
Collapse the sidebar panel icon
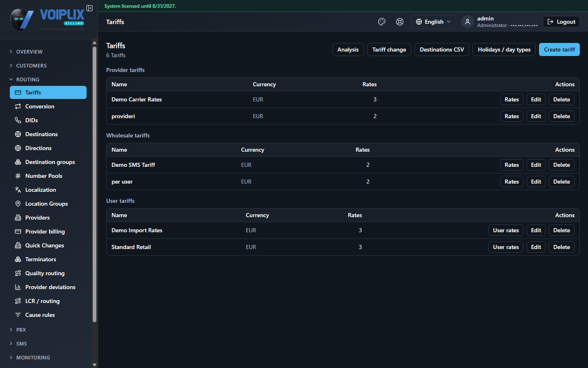pos(89,8)
